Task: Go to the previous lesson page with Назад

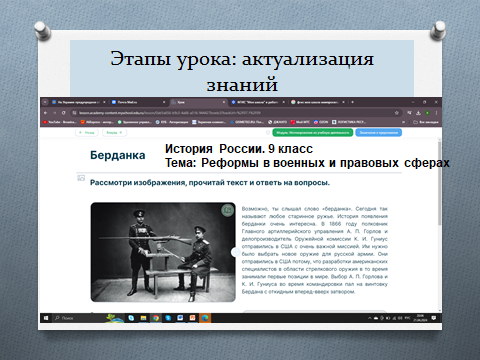Action: point(87,133)
